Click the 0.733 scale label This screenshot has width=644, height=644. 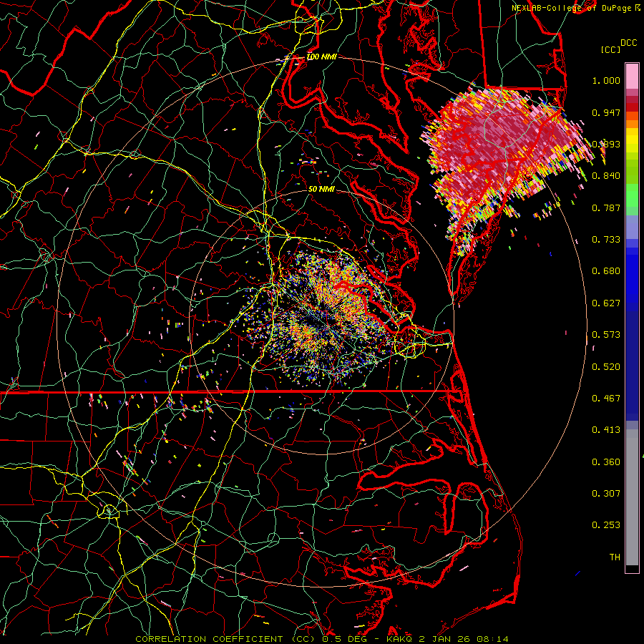pos(606,240)
